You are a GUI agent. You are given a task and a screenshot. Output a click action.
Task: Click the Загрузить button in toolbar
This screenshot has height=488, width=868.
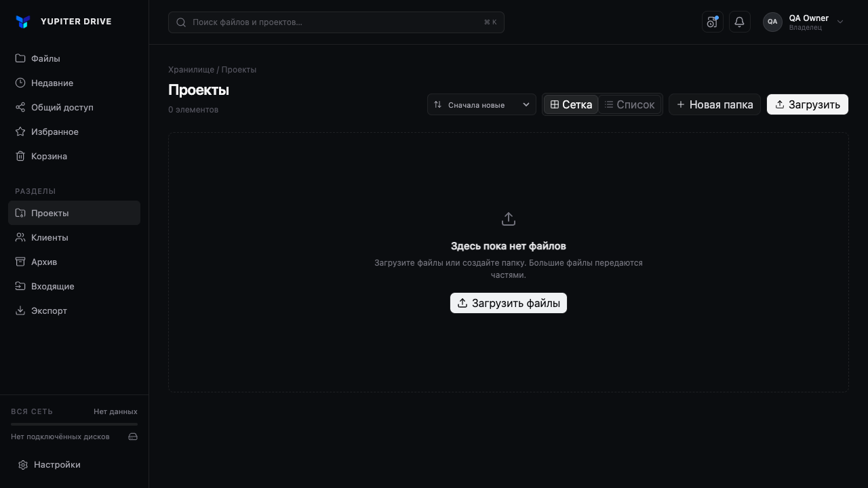(x=808, y=104)
